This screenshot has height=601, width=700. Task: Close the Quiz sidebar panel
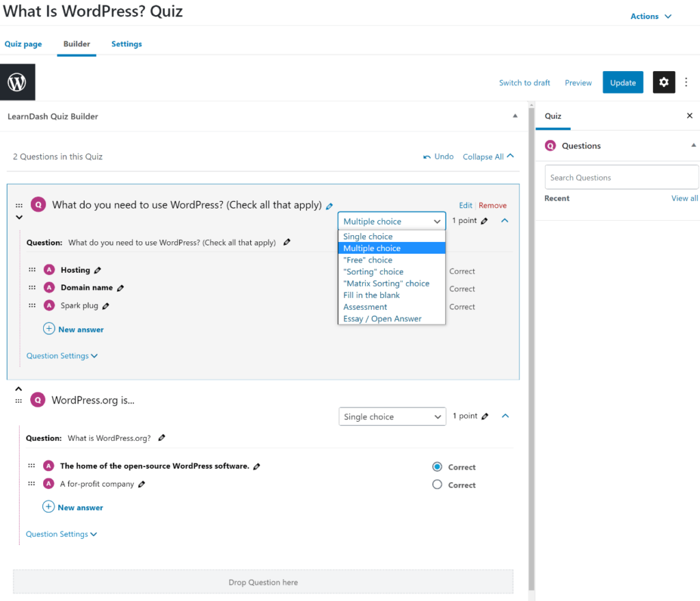pos(689,116)
